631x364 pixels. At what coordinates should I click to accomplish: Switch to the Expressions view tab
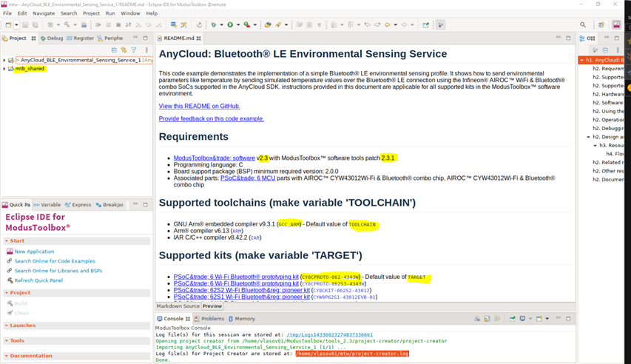click(78, 205)
